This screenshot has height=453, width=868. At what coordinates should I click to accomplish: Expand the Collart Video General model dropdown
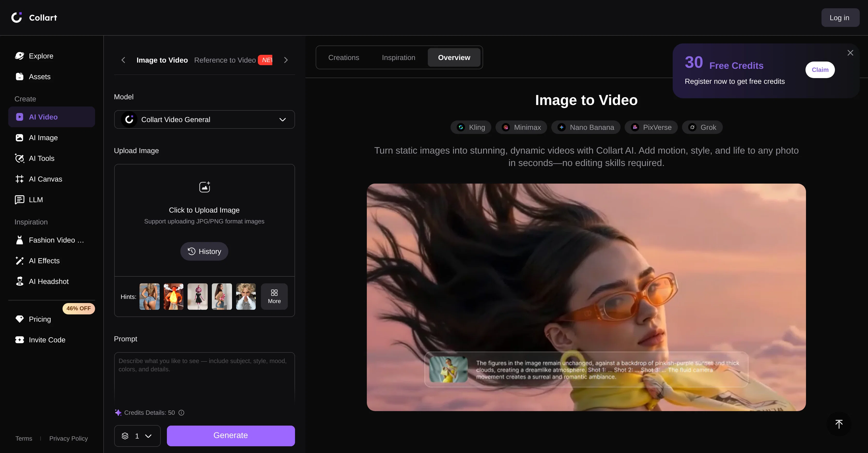click(x=204, y=119)
